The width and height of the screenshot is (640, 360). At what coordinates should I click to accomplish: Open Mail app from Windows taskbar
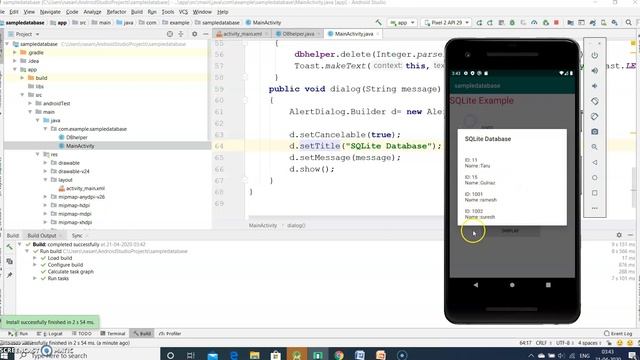pyautogui.click(x=213, y=355)
